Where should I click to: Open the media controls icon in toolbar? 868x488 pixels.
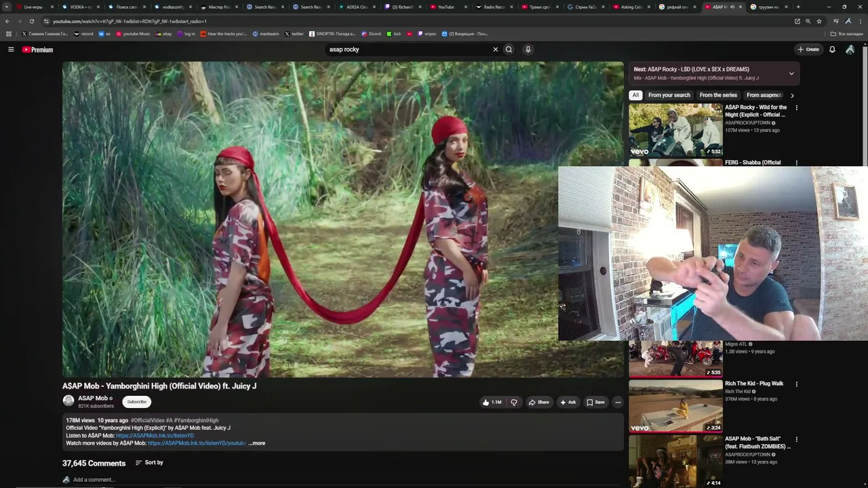pos(836,21)
